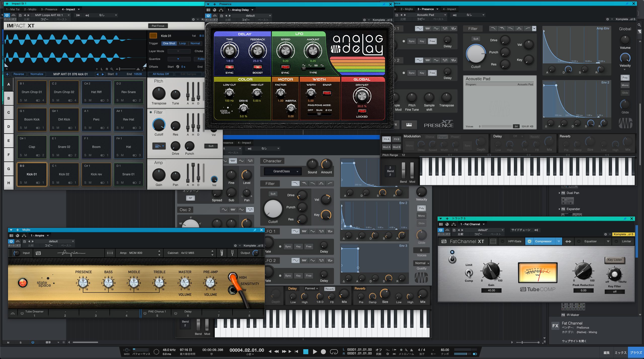Screen dimensions: 644x359
Task: Switch to pad bank B in Impact XT
Action: click(x=9, y=98)
